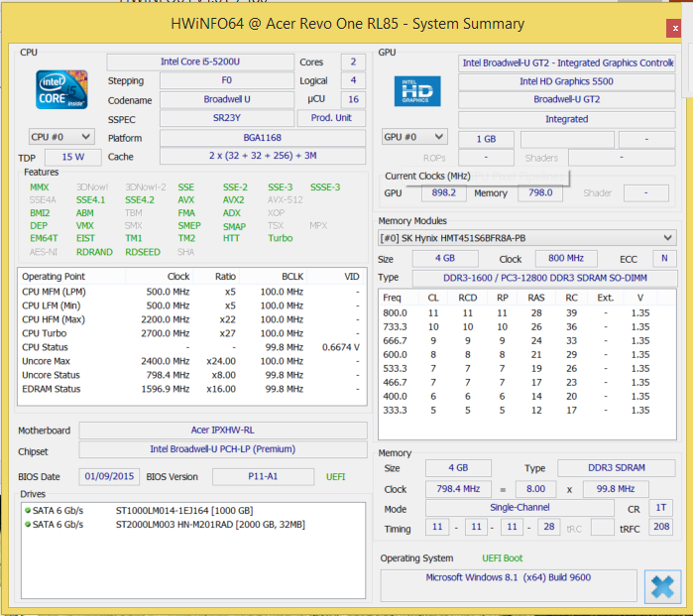Click the 1 GB GPU memory field
This screenshot has width=693, height=616.
486,139
